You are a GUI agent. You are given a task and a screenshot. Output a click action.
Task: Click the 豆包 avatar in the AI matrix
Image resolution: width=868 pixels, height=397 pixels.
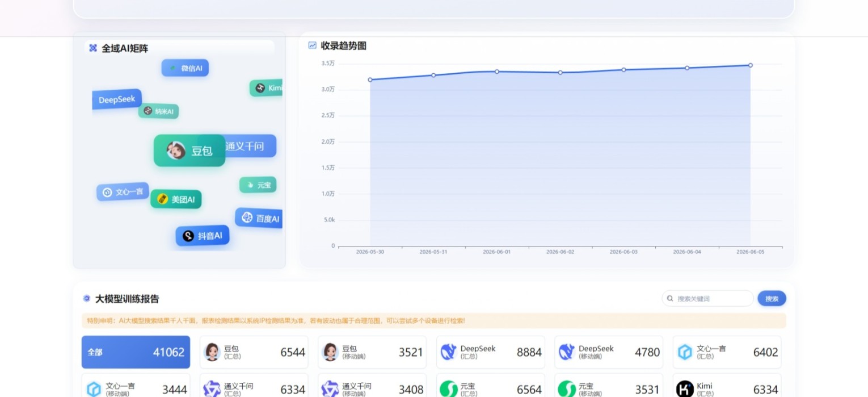click(176, 151)
